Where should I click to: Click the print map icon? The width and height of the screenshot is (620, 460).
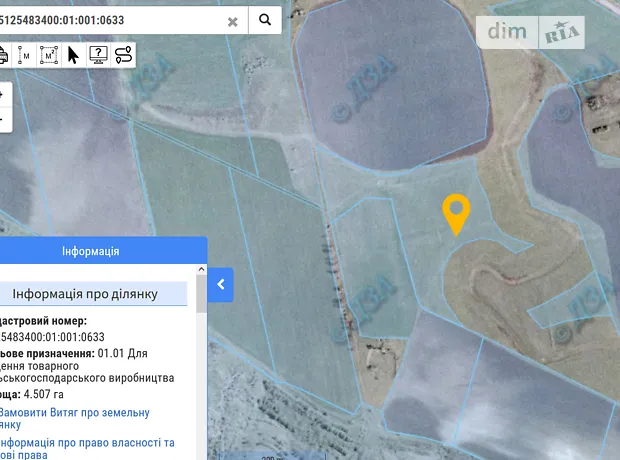(3, 54)
